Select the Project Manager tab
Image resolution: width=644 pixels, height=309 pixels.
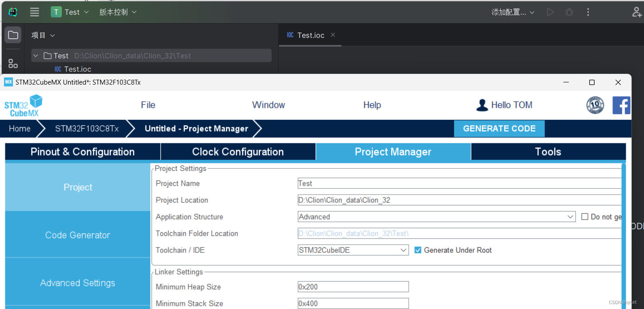[x=393, y=152]
